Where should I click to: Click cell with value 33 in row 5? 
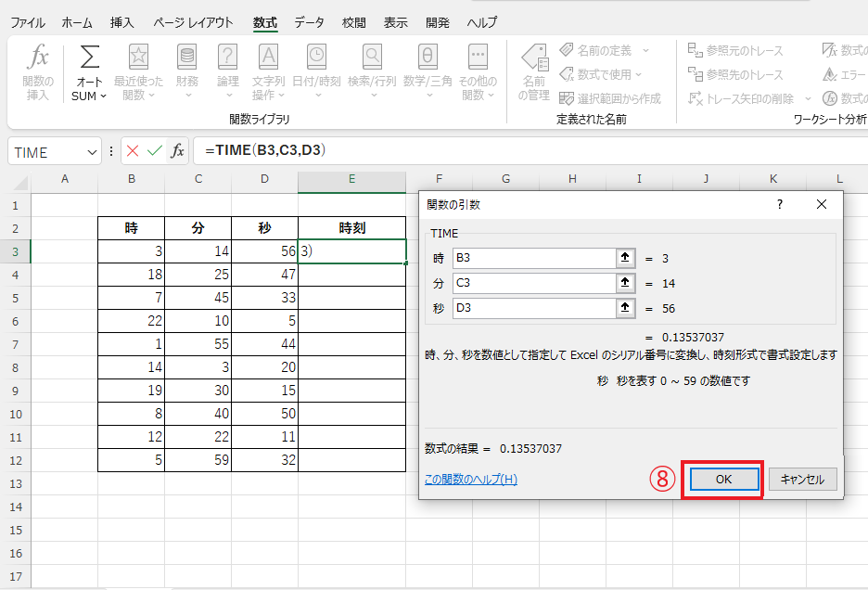[264, 298]
